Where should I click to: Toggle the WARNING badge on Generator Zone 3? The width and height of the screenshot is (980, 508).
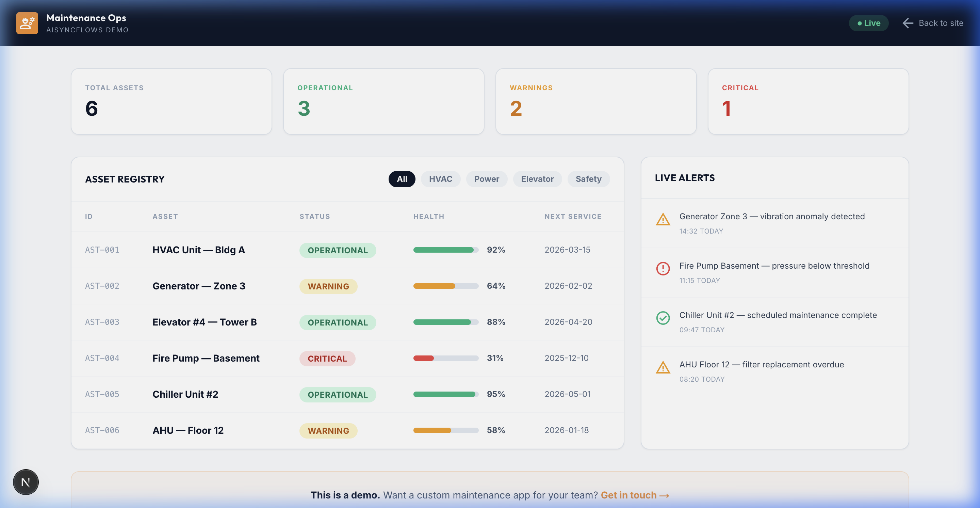[328, 286]
